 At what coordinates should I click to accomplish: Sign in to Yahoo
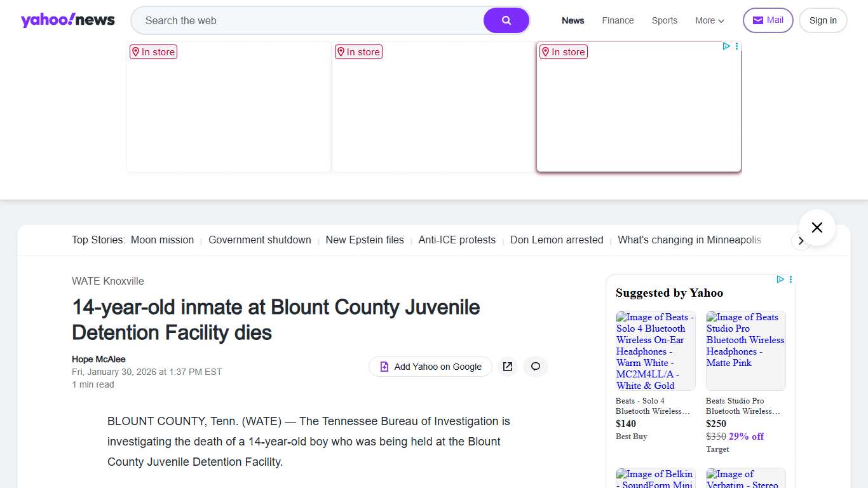(823, 20)
